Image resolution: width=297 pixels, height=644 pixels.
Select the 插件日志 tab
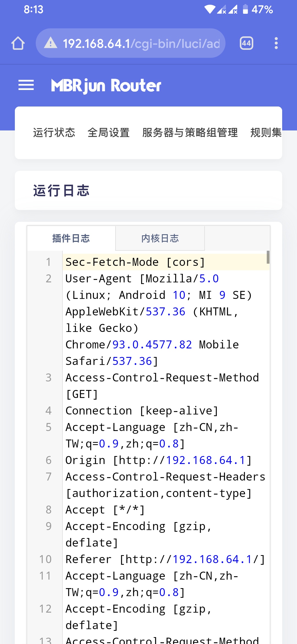(x=71, y=238)
